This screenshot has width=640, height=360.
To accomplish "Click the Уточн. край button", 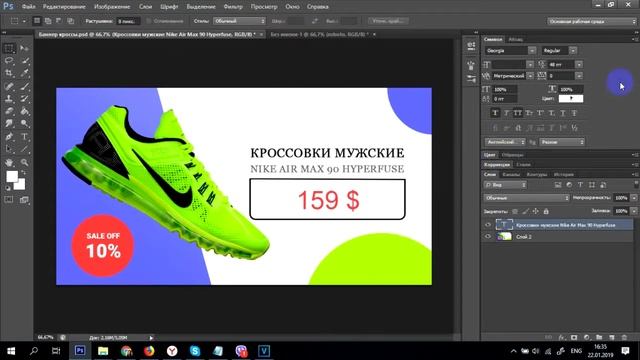I will pos(388,21).
